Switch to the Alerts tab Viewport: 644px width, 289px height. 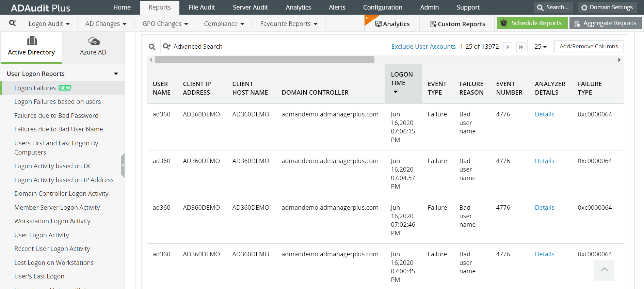click(x=337, y=7)
